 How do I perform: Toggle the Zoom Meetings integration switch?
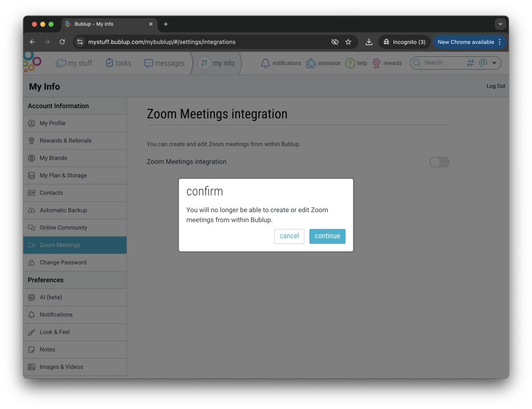point(439,162)
